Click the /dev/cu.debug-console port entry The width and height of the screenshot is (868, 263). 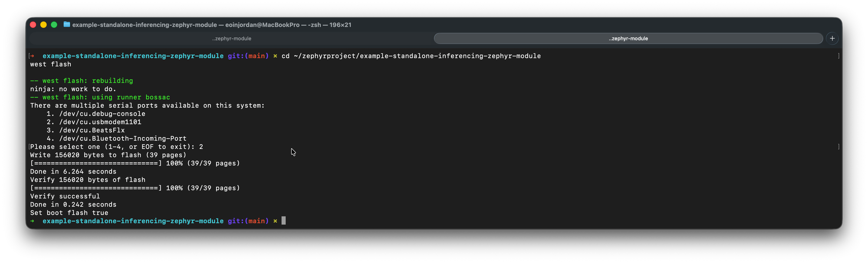(x=102, y=114)
